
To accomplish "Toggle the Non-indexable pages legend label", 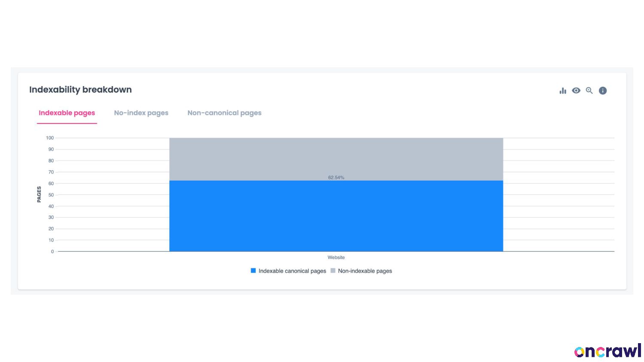I will [365, 271].
